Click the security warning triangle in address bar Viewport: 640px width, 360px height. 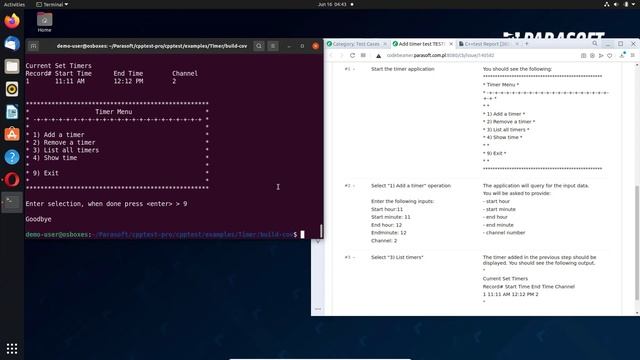(378, 56)
